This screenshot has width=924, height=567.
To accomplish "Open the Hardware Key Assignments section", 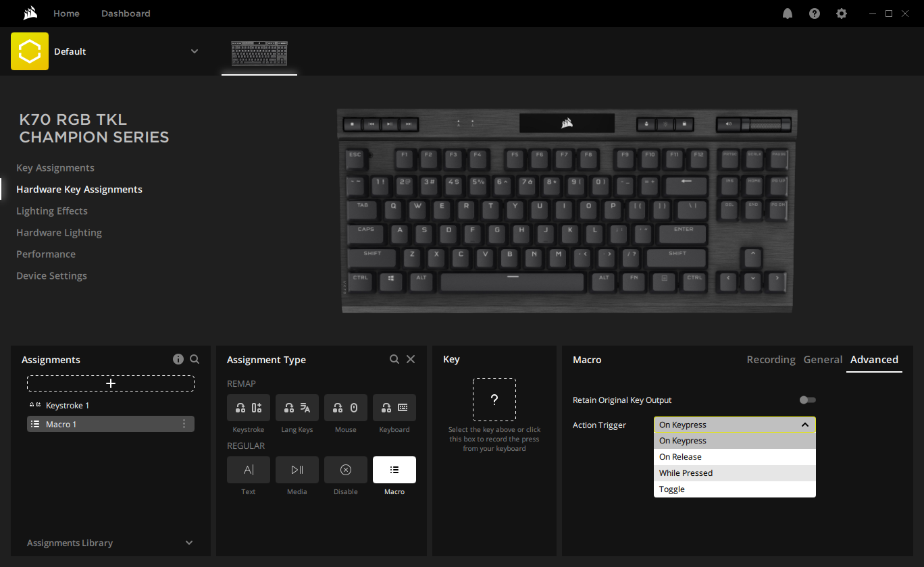I will pos(80,190).
